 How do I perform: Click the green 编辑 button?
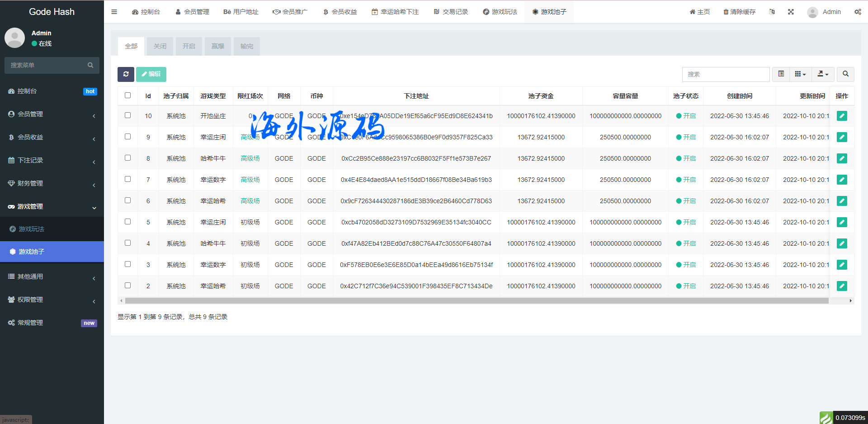coord(151,74)
